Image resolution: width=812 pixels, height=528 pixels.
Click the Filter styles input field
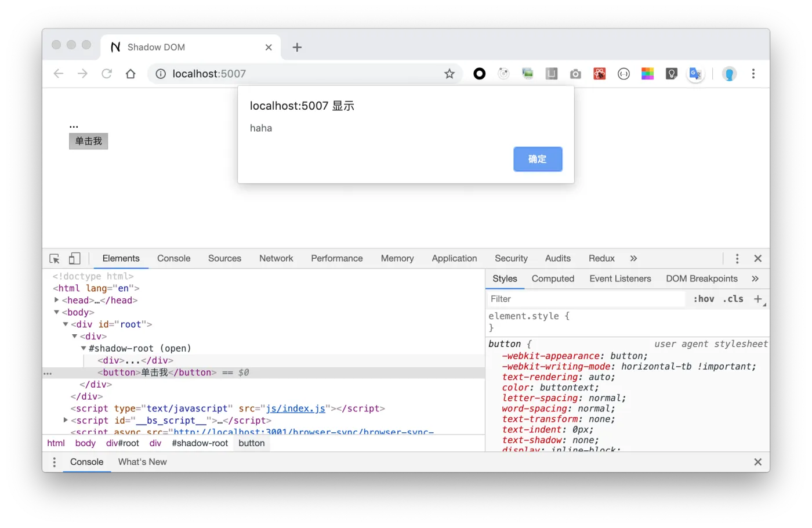point(586,299)
